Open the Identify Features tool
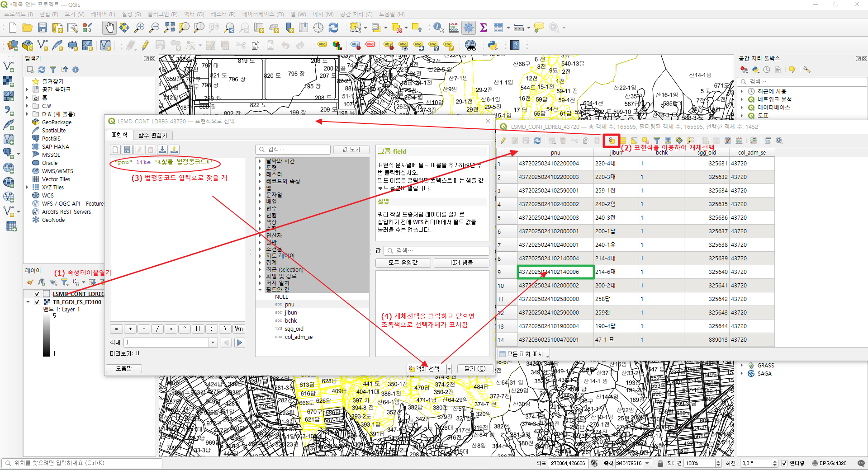The height and width of the screenshot is (470, 868). tap(438, 28)
